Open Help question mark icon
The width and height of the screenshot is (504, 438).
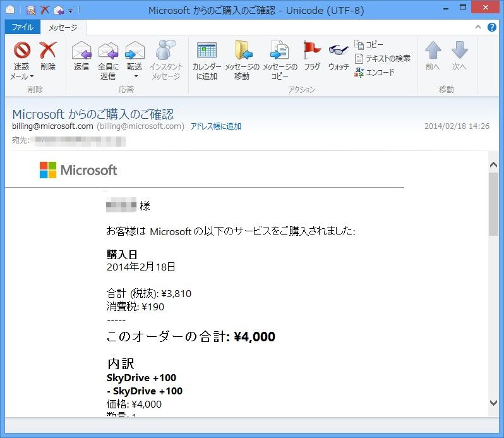492,27
